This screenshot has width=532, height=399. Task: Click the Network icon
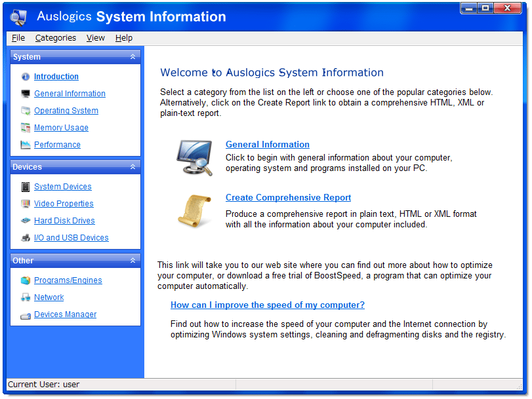(x=26, y=297)
